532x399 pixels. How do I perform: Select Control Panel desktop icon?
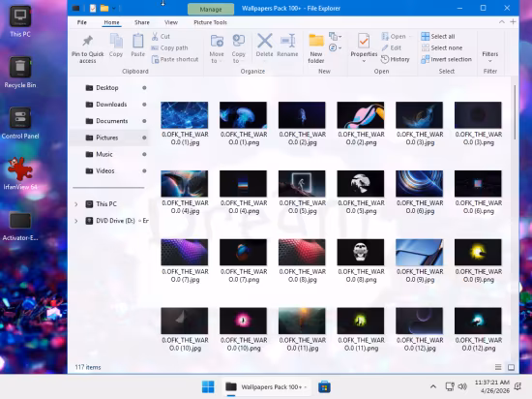(x=20, y=124)
